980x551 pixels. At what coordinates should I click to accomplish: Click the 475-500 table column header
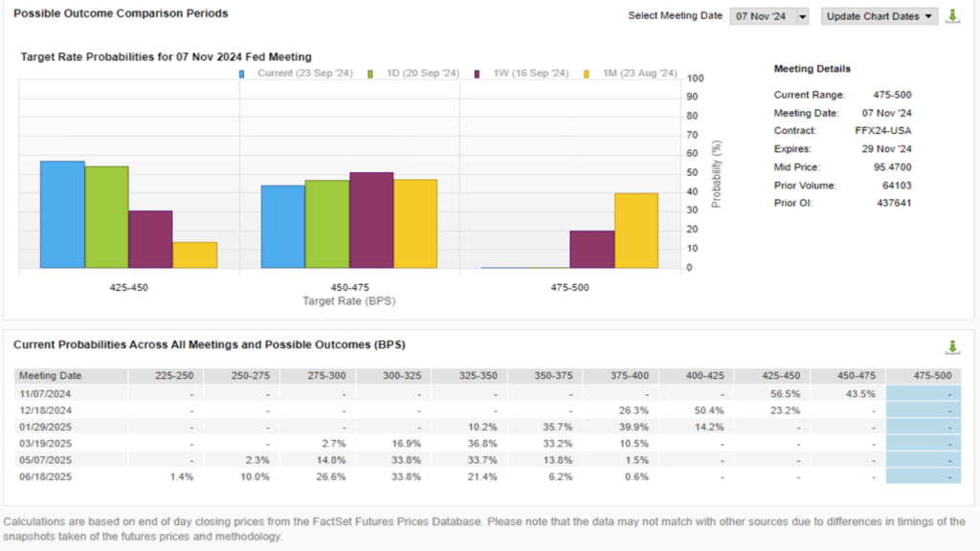click(x=924, y=375)
